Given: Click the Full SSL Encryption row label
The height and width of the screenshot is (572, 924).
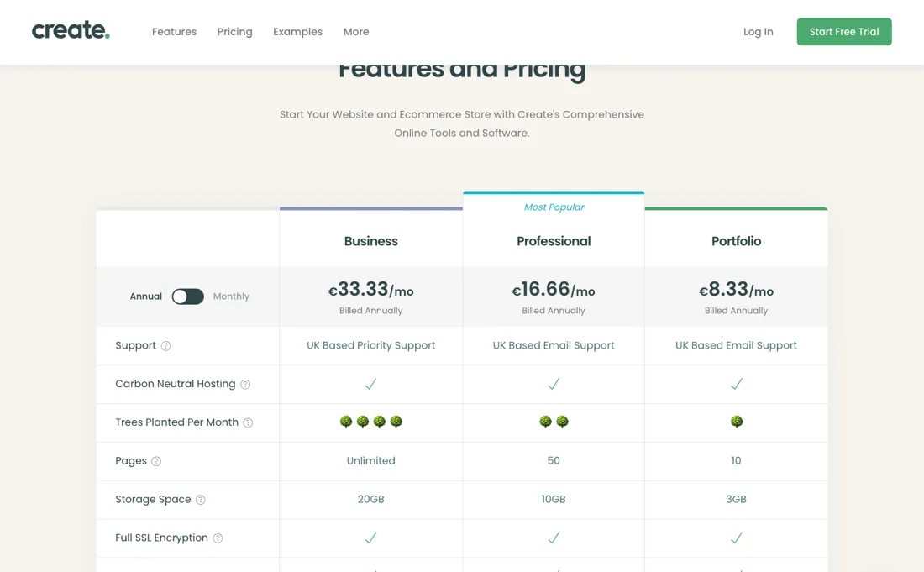Looking at the screenshot, I should (161, 538).
